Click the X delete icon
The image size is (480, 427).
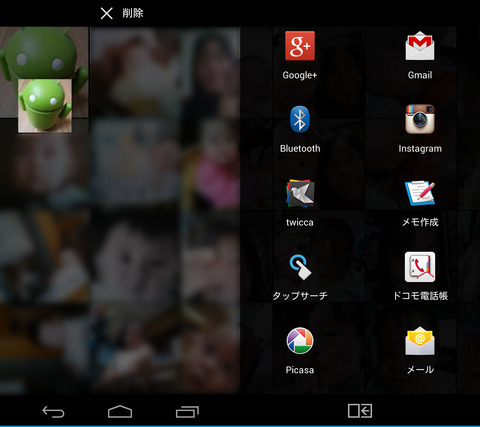(x=106, y=13)
